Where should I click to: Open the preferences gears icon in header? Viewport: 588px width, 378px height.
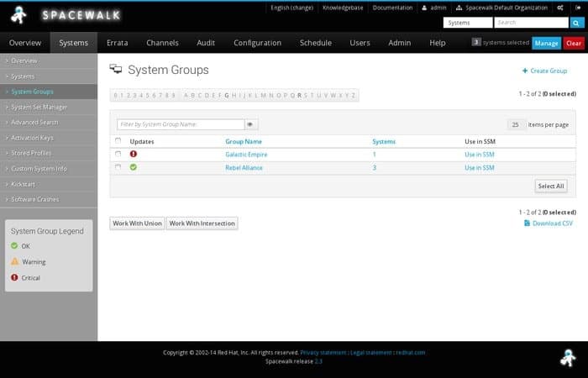point(560,8)
